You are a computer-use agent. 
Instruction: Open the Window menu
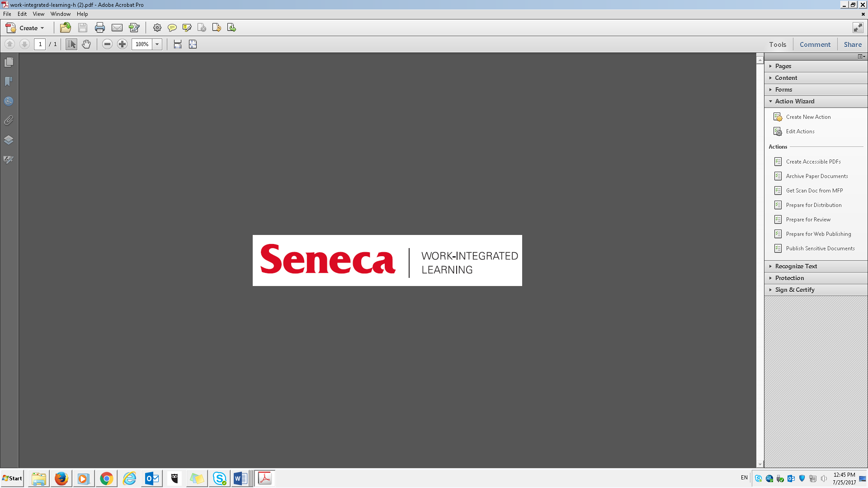click(x=60, y=14)
